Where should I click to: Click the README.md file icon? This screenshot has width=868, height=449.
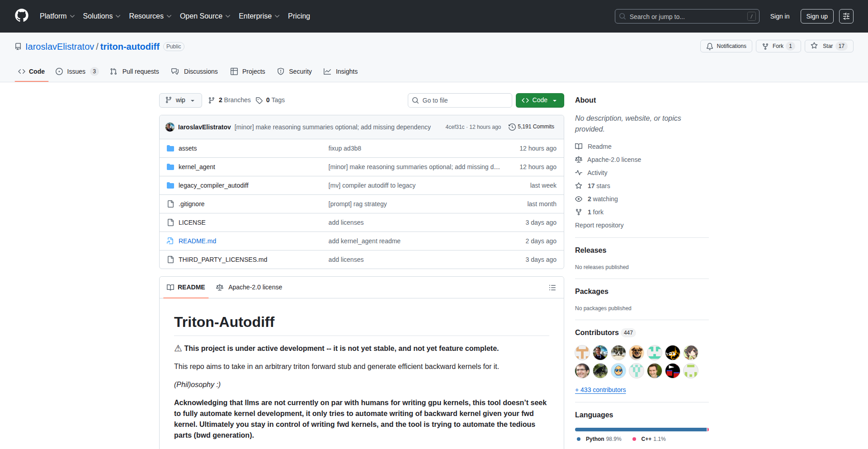pyautogui.click(x=170, y=241)
